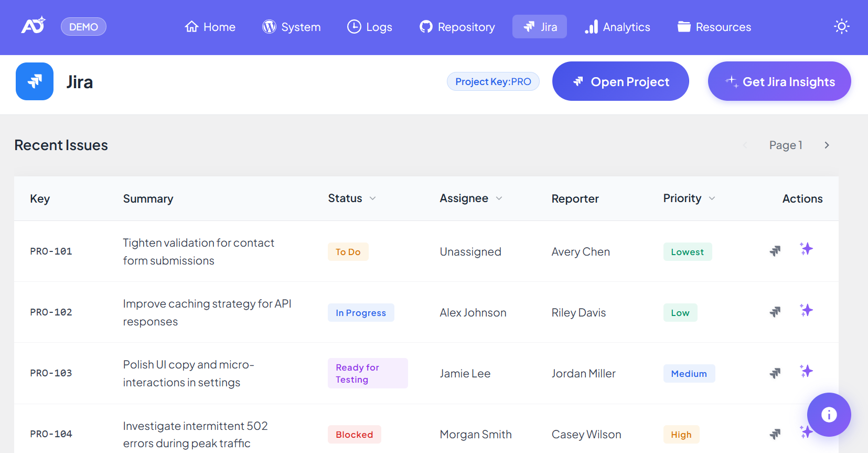Screen dimensions: 868x453
Task: Click the AI sparkle icon for PRO-102
Action: point(806,310)
